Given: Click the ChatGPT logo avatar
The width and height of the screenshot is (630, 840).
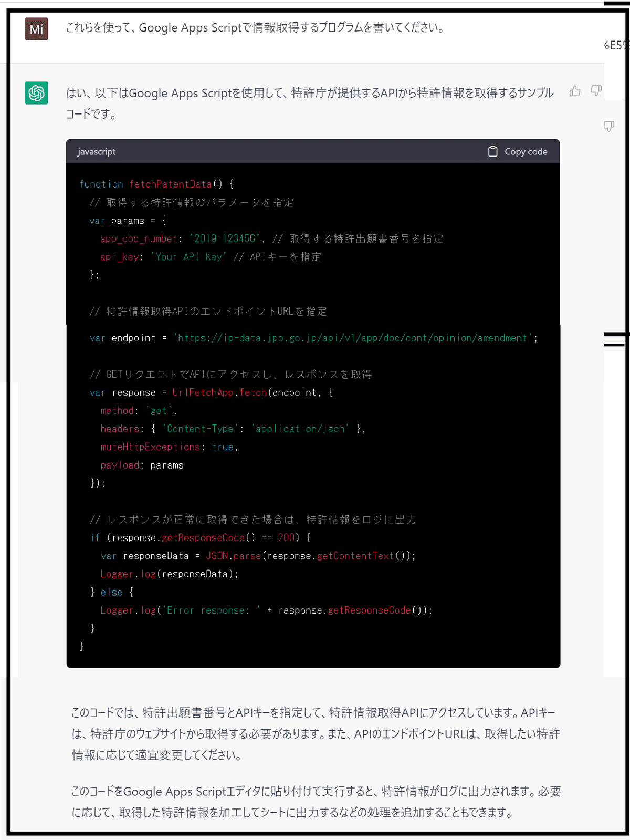Looking at the screenshot, I should pos(37,93).
